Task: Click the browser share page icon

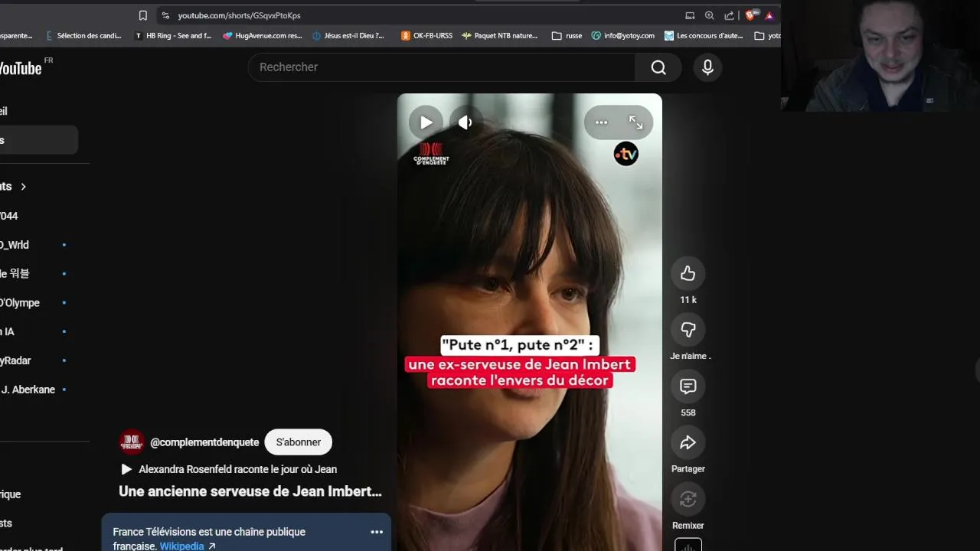Action: (x=729, y=15)
